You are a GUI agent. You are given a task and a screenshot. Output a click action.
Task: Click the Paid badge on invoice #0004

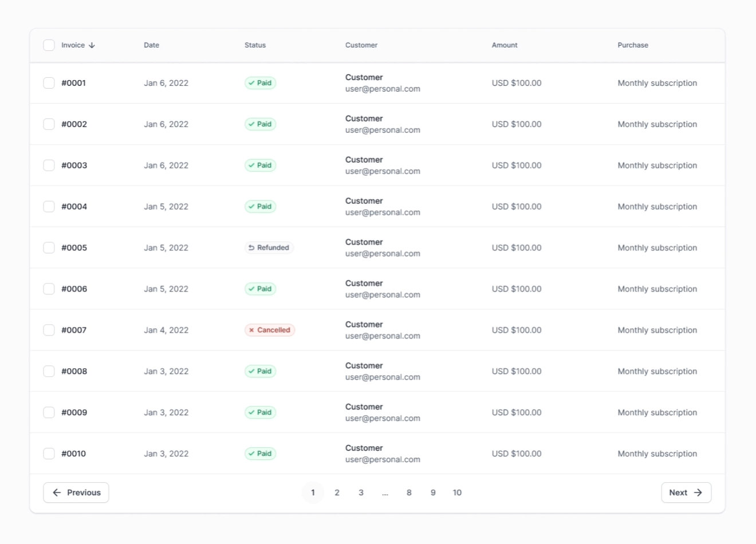[260, 207]
